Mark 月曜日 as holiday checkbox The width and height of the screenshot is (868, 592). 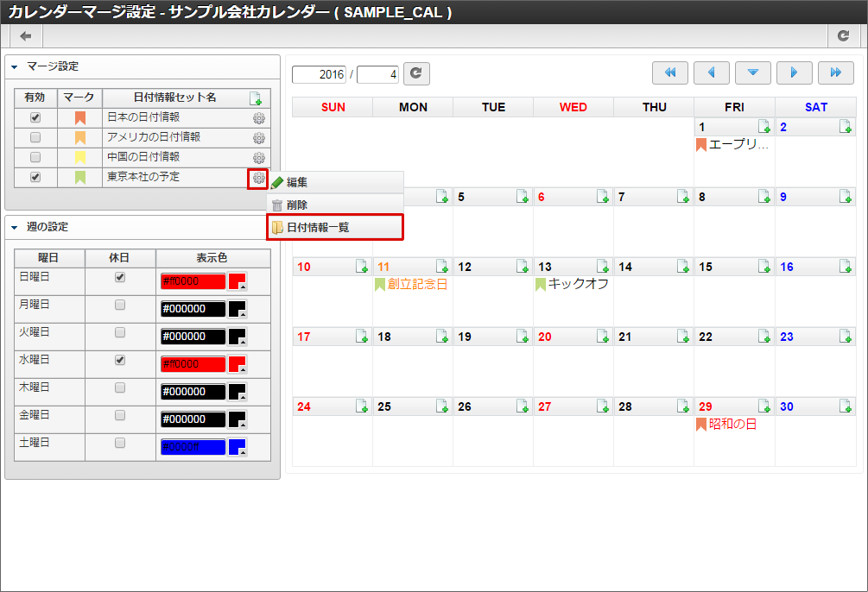(x=120, y=305)
